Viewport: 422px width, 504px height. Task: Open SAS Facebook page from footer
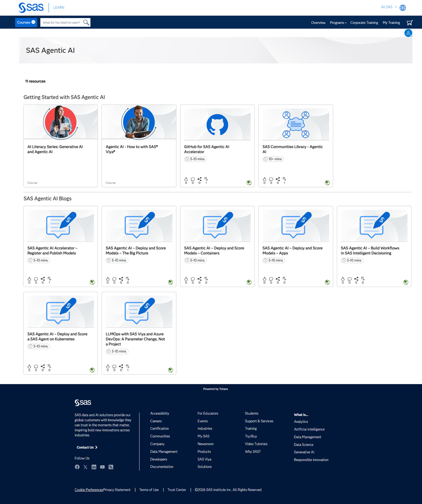(77, 467)
